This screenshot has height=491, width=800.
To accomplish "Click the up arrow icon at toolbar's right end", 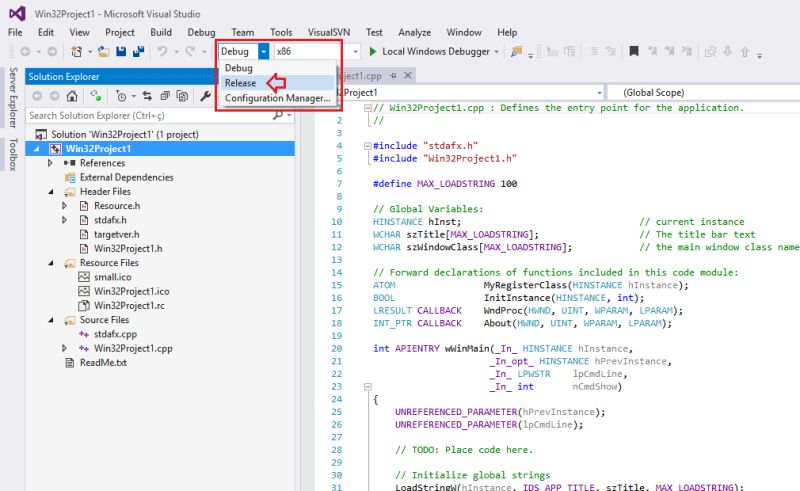I will click(x=745, y=52).
